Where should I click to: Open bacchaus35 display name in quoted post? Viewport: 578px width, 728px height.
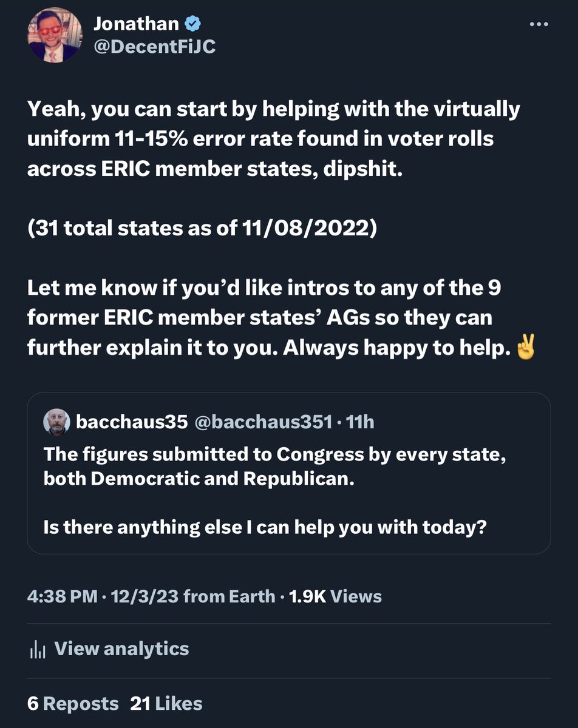tap(131, 422)
